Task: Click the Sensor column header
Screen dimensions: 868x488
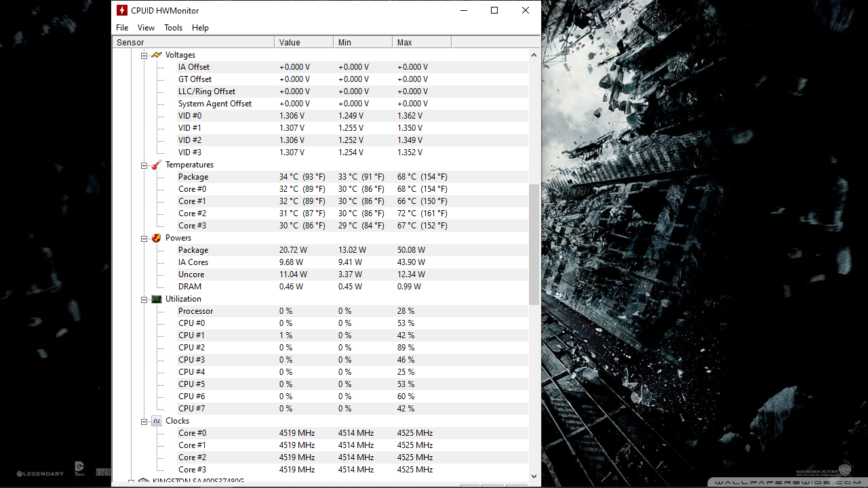Action: (x=193, y=42)
